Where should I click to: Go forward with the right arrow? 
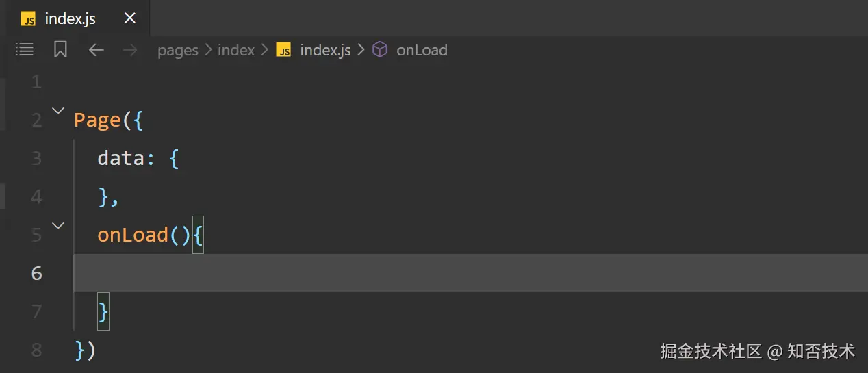(129, 49)
